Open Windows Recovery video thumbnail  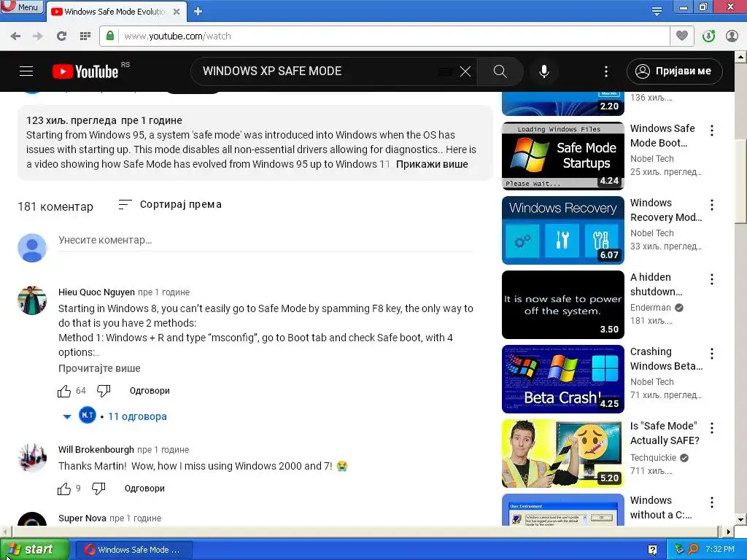pyautogui.click(x=562, y=230)
